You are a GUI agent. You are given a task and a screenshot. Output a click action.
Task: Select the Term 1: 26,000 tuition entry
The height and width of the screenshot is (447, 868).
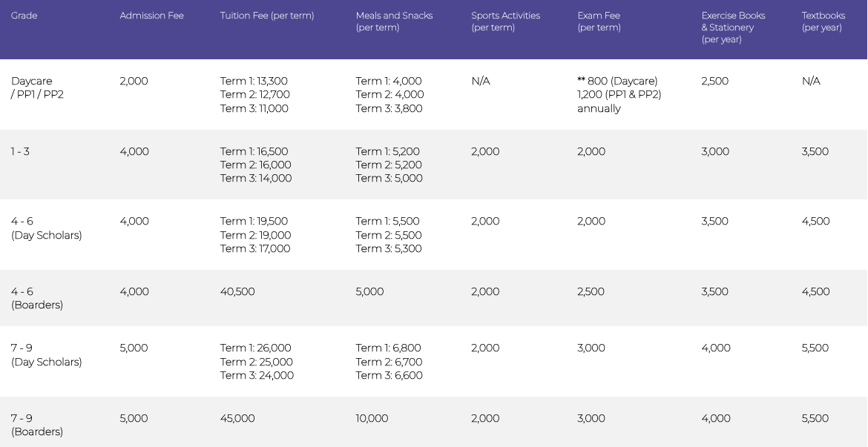(255, 348)
